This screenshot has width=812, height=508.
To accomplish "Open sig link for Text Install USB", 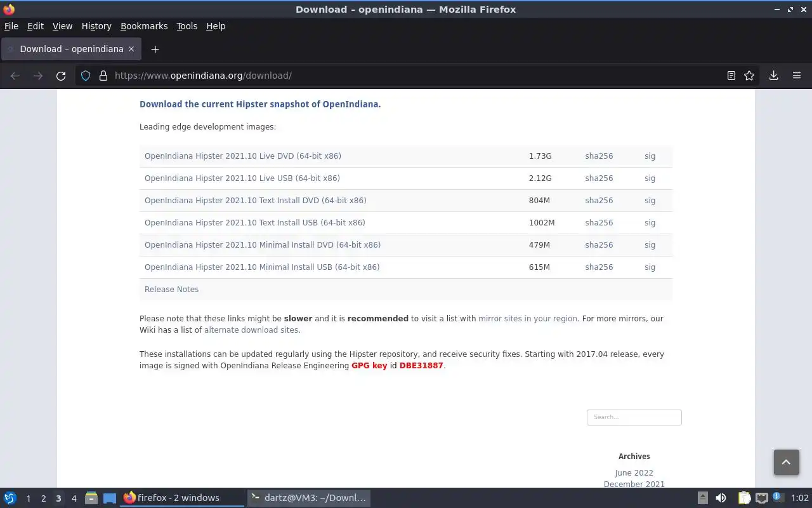I will click(x=650, y=223).
